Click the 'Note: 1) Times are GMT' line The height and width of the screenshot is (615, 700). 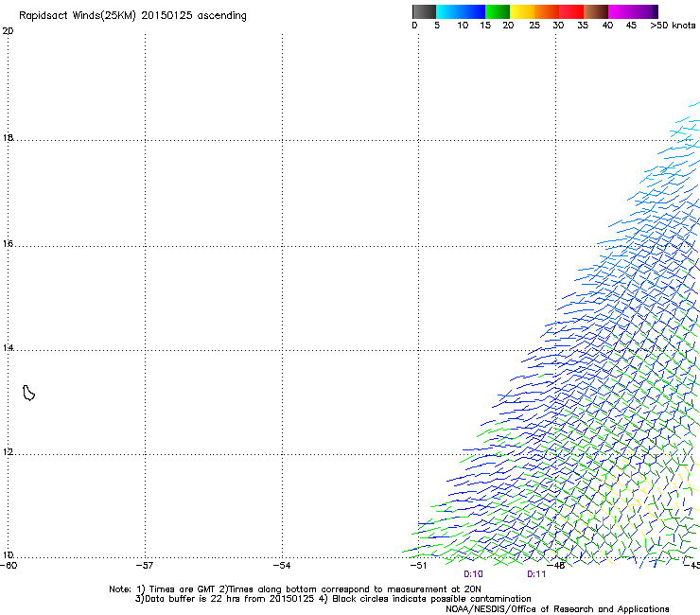[295, 589]
